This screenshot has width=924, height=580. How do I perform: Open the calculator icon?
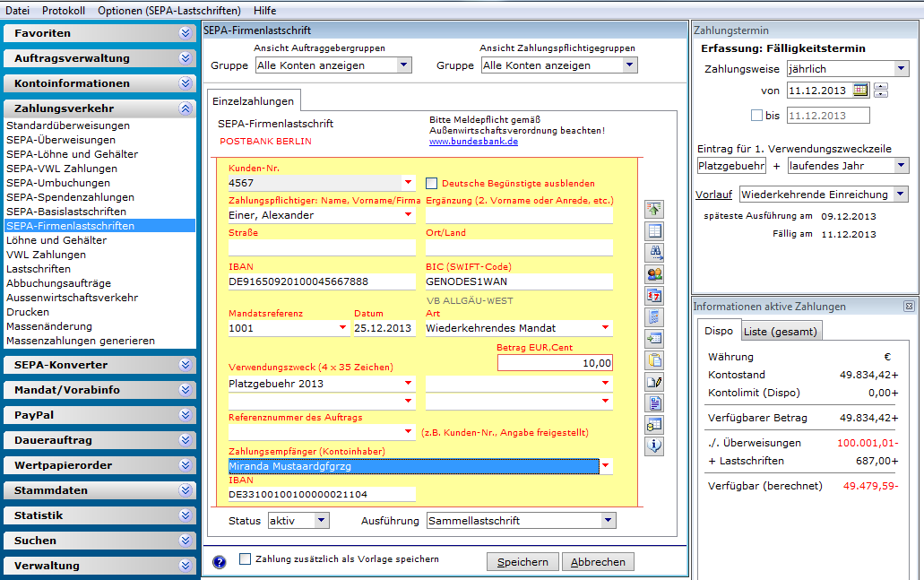pos(654,317)
